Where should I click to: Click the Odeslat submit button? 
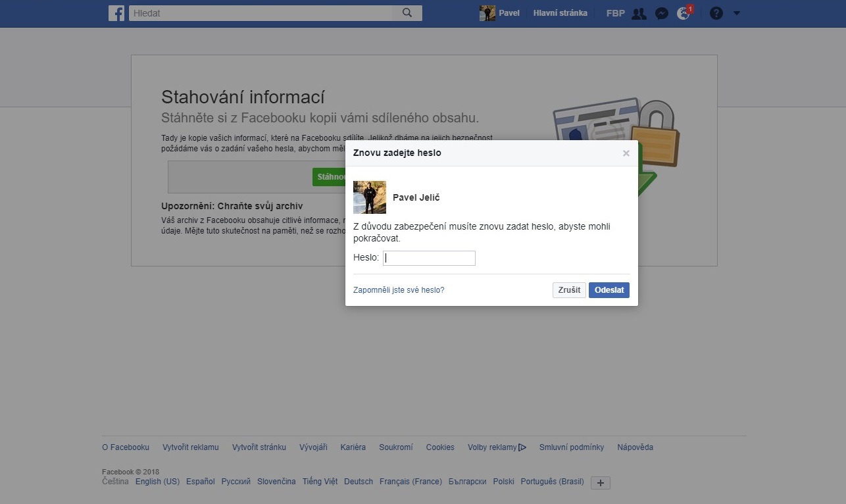tap(609, 290)
